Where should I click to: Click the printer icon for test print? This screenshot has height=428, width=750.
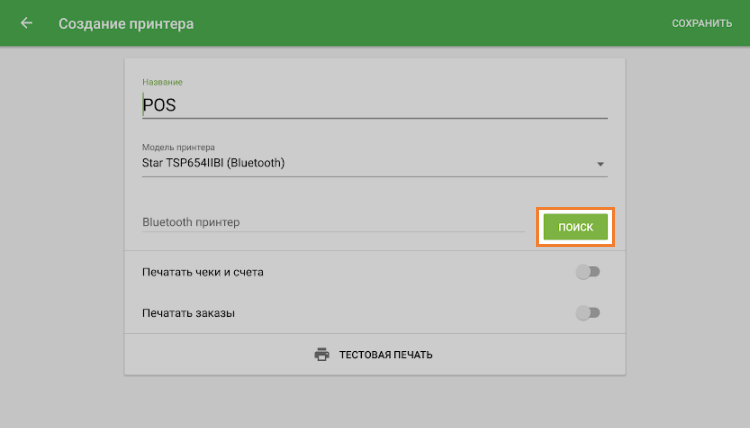pos(322,355)
